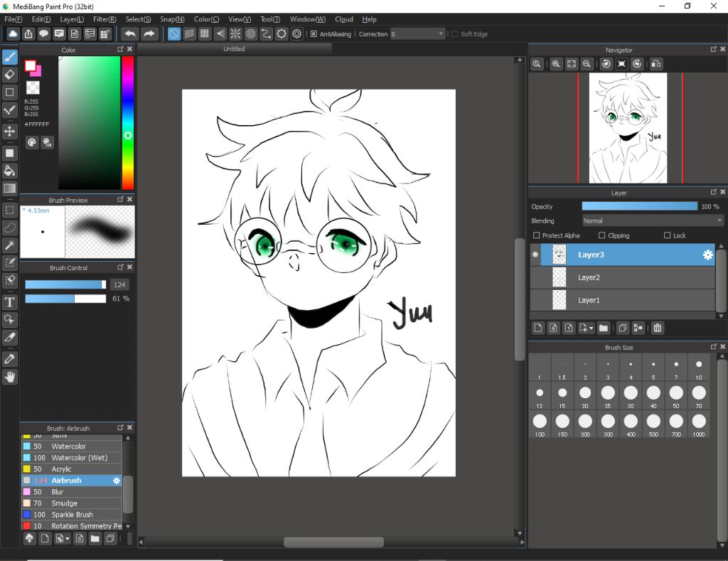Zoom in with Navigator magnifier plus
Image resolution: width=728 pixels, height=561 pixels.
coord(556,64)
